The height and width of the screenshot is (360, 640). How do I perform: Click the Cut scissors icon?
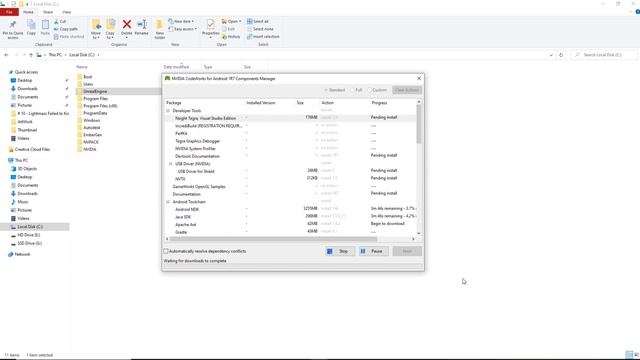(x=56, y=21)
